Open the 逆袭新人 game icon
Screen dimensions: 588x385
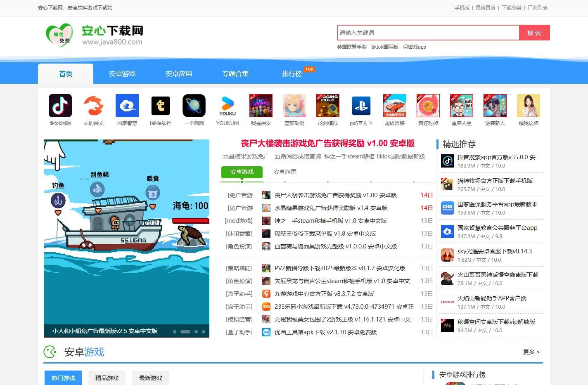tap(495, 106)
